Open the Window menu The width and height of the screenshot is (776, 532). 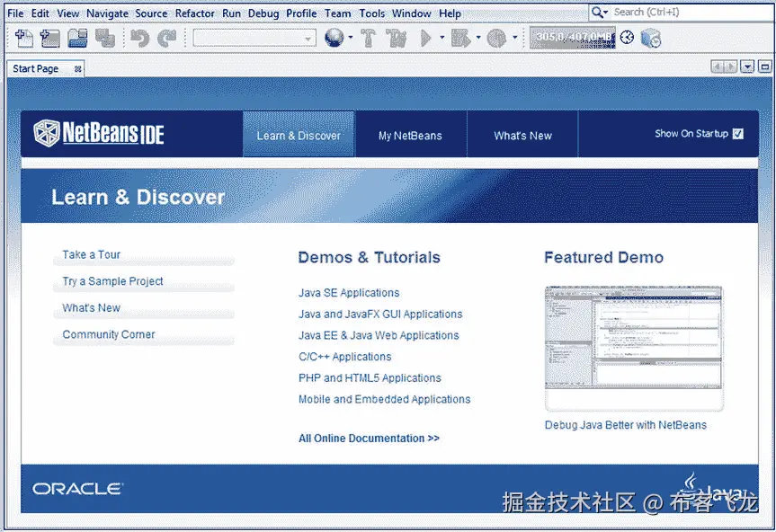pyautogui.click(x=411, y=13)
